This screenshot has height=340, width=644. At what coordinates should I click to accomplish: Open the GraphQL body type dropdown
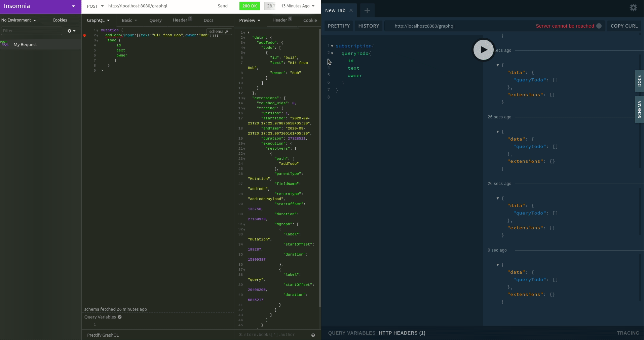[98, 20]
